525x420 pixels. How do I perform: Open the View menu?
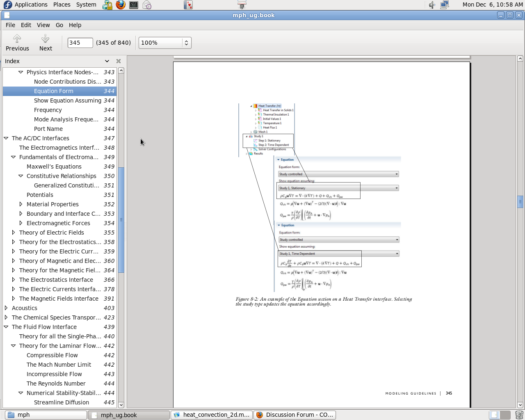click(x=43, y=25)
